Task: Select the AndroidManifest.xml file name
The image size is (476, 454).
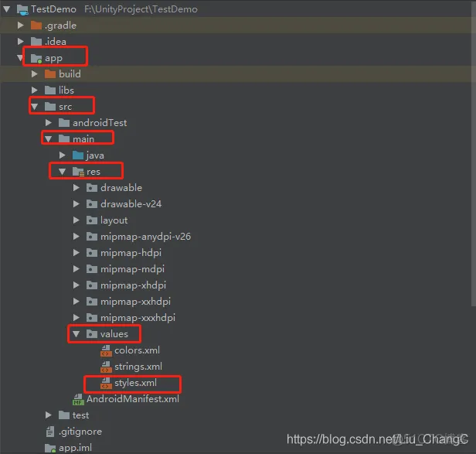Action: click(133, 398)
